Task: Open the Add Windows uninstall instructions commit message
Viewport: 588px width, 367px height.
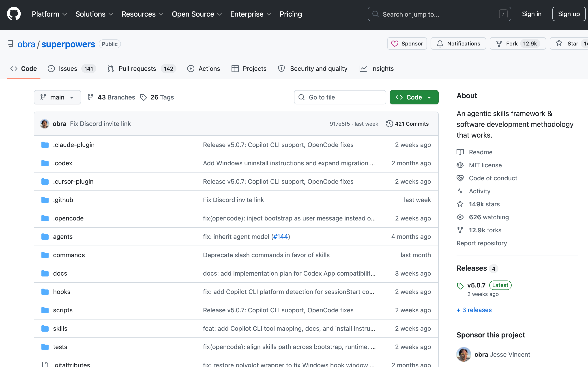Action: point(289,163)
